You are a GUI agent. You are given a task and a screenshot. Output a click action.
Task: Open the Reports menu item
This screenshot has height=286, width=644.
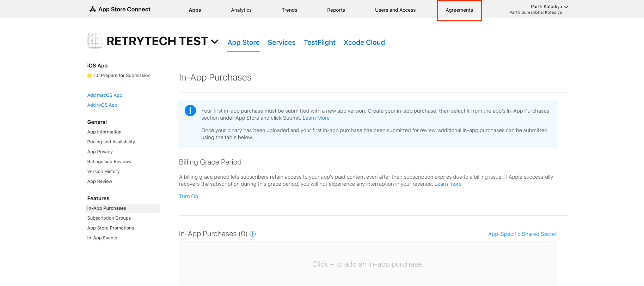pyautogui.click(x=336, y=10)
